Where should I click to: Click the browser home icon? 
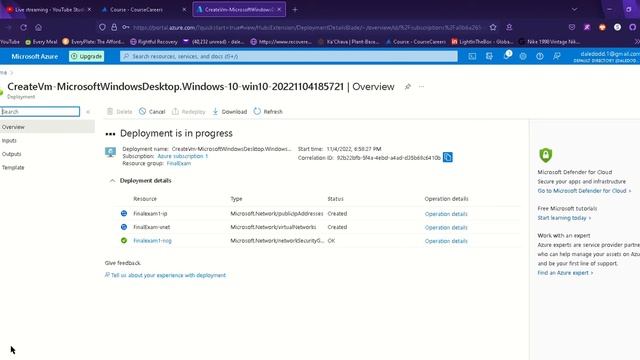[38, 27]
